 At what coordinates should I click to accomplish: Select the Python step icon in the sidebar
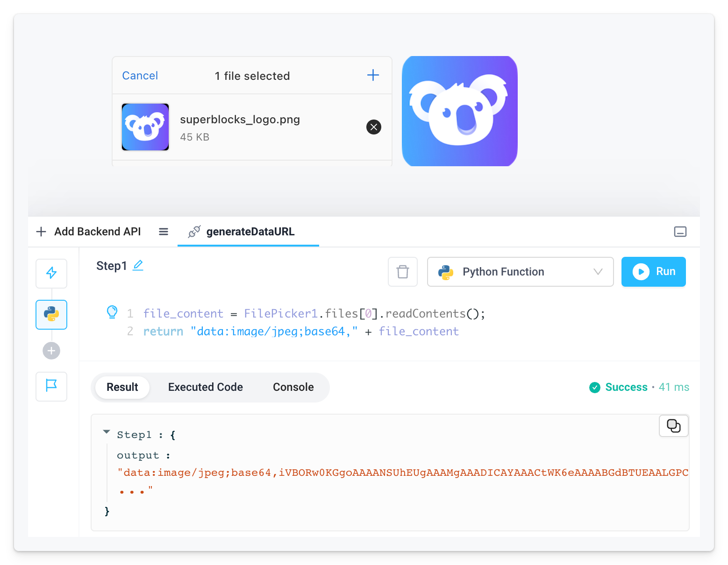click(x=51, y=314)
